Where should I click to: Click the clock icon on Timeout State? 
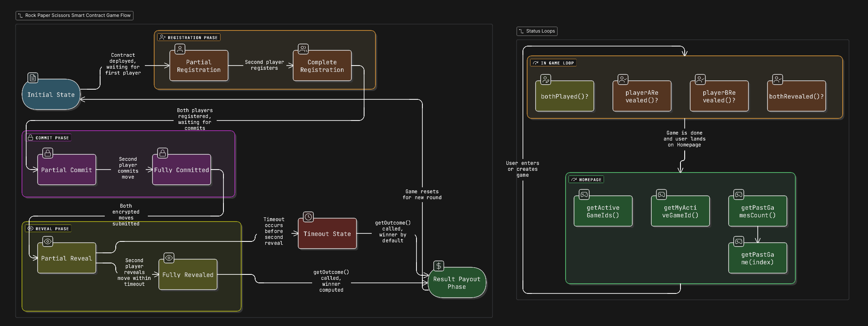point(308,217)
